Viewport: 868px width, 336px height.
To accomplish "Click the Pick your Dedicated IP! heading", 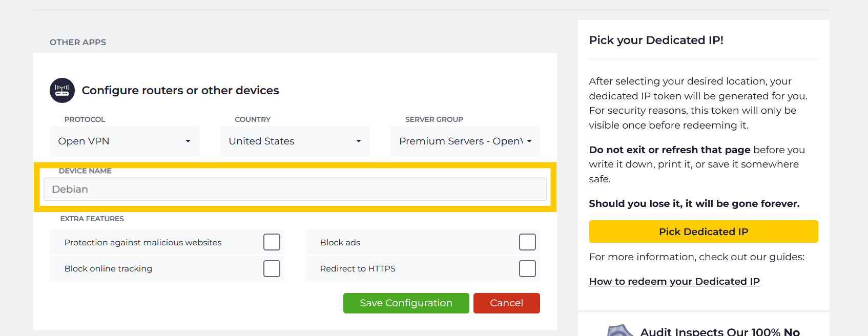I will (x=656, y=40).
